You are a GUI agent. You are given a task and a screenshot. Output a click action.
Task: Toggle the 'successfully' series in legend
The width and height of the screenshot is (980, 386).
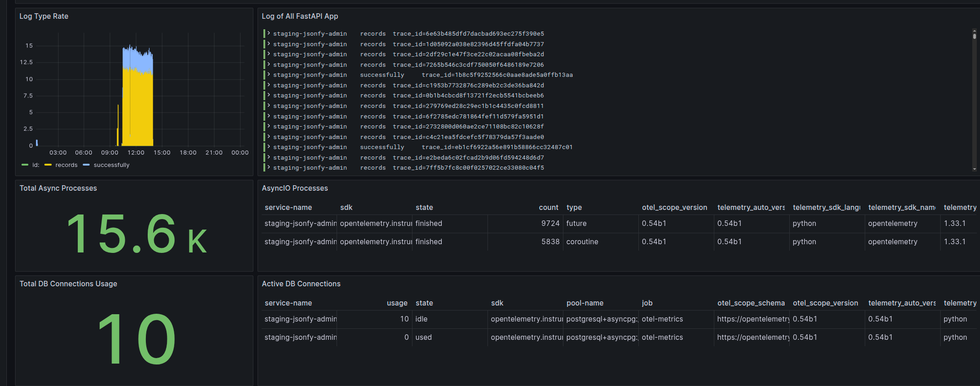(x=112, y=165)
